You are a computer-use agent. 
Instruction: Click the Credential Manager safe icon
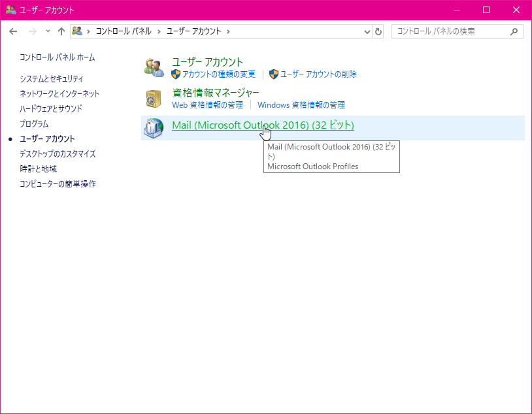tap(154, 99)
